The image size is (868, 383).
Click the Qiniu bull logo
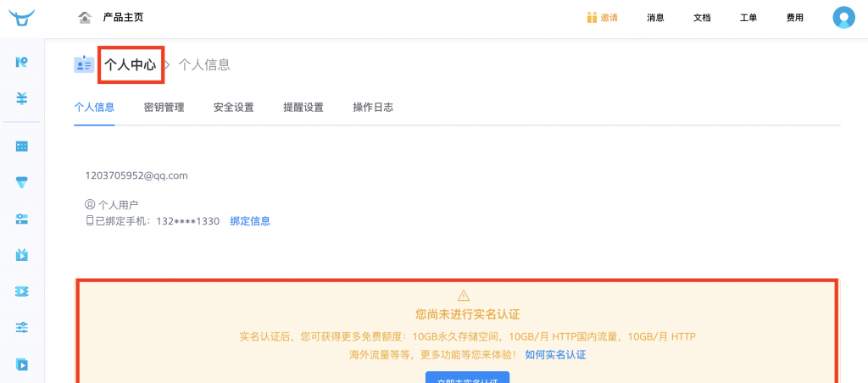pyautogui.click(x=22, y=18)
